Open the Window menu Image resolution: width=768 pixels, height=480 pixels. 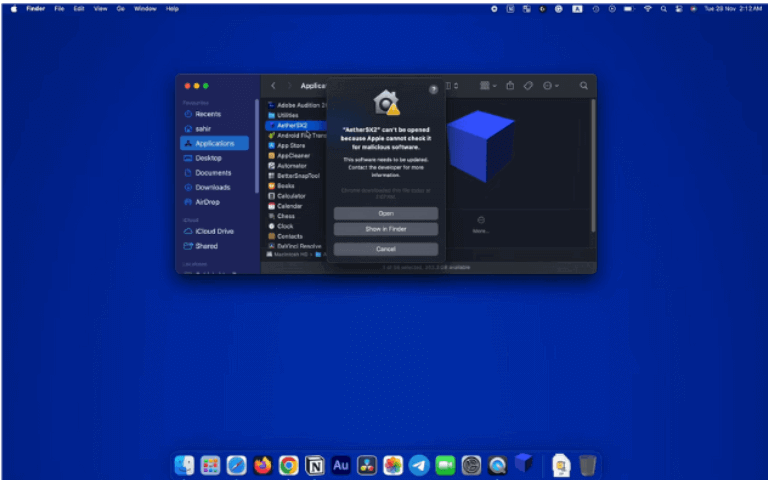145,9
